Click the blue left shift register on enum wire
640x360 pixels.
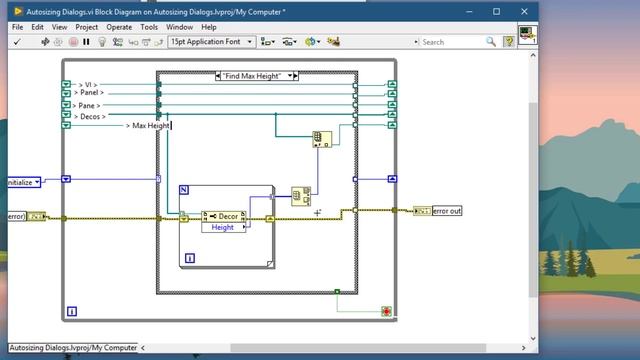pyautogui.click(x=66, y=179)
